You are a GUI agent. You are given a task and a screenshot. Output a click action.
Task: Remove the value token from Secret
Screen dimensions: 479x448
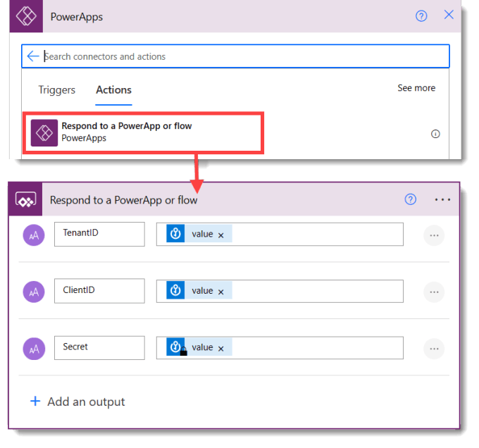(221, 349)
